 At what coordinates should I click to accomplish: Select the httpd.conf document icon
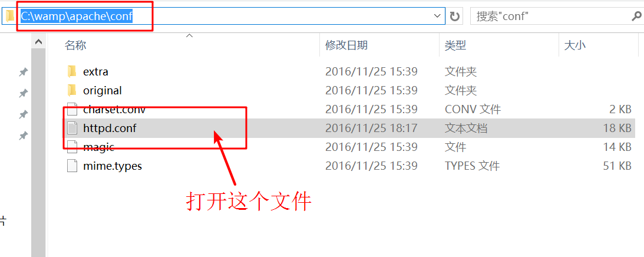coord(72,128)
